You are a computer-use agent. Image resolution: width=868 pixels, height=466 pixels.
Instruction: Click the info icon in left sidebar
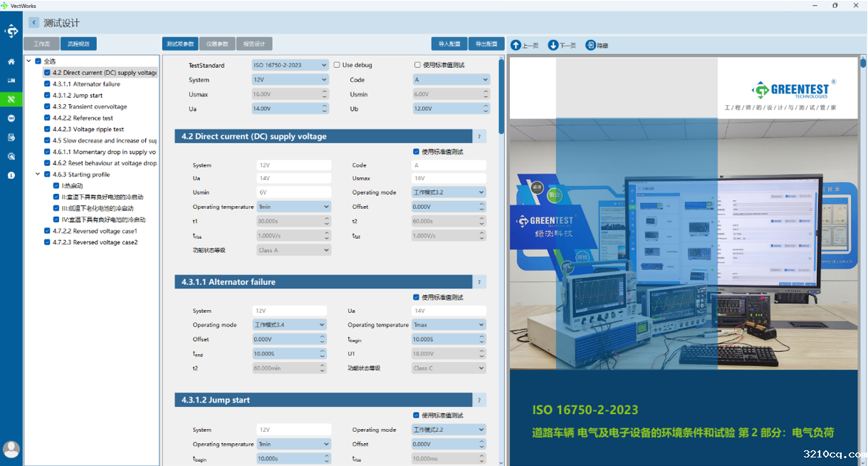pos(11,175)
